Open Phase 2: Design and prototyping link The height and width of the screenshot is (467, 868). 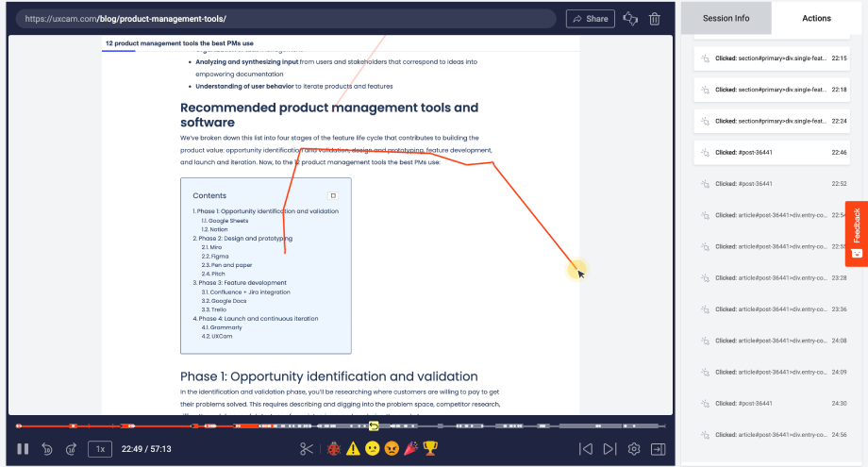[242, 239]
